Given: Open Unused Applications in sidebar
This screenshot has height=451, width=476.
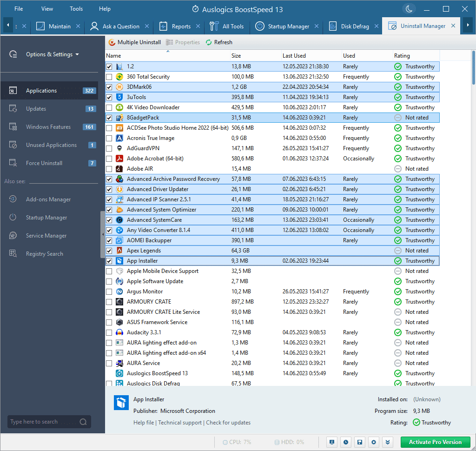Looking at the screenshot, I should 49,145.
